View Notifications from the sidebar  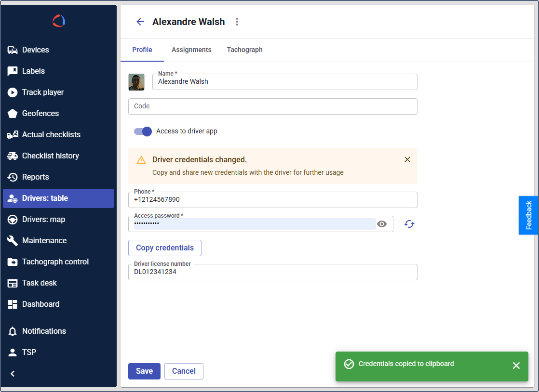click(x=44, y=331)
